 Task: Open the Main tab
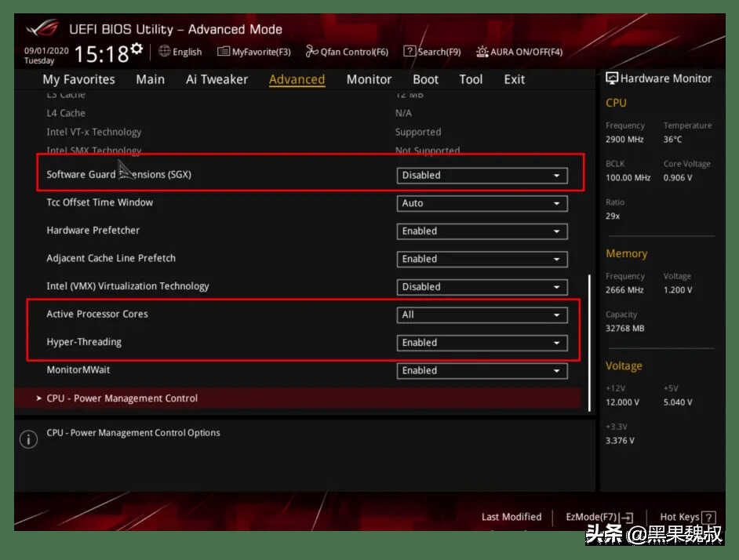(151, 79)
